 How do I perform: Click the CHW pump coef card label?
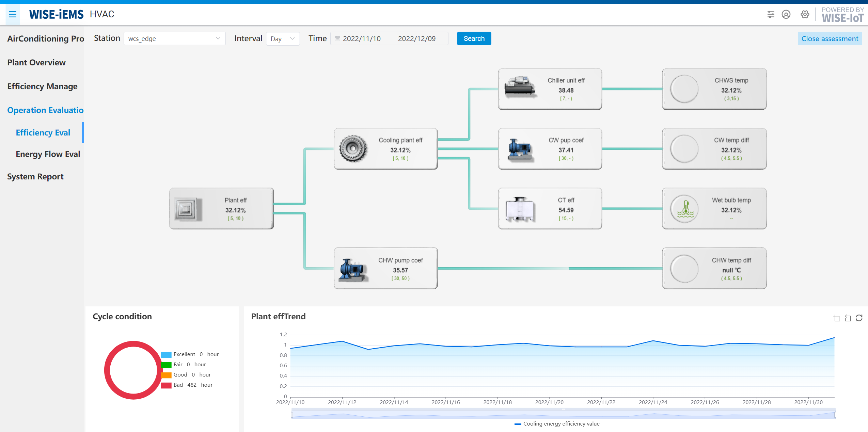(400, 260)
